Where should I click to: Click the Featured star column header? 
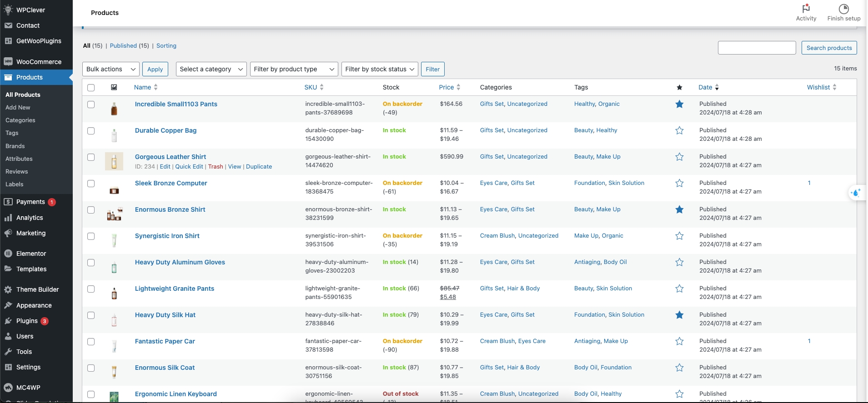pos(679,88)
